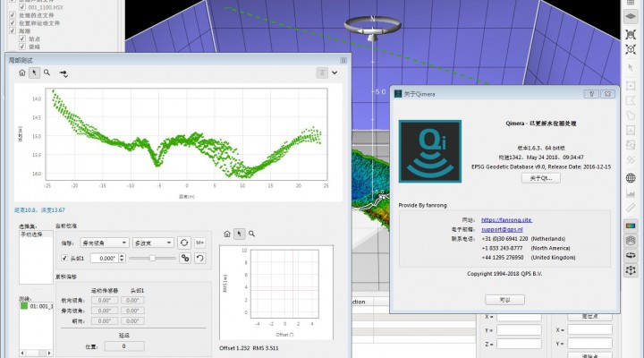Click the auto-solve refresh icon beside 多波束
This screenshot has height=358, width=644.
click(x=184, y=243)
